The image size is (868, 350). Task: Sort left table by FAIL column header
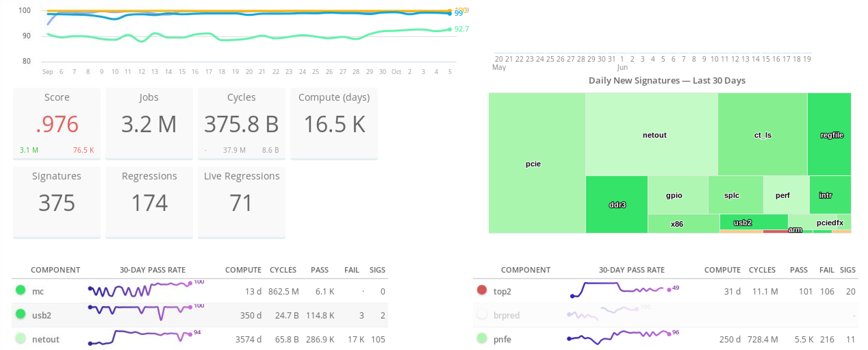pos(352,270)
